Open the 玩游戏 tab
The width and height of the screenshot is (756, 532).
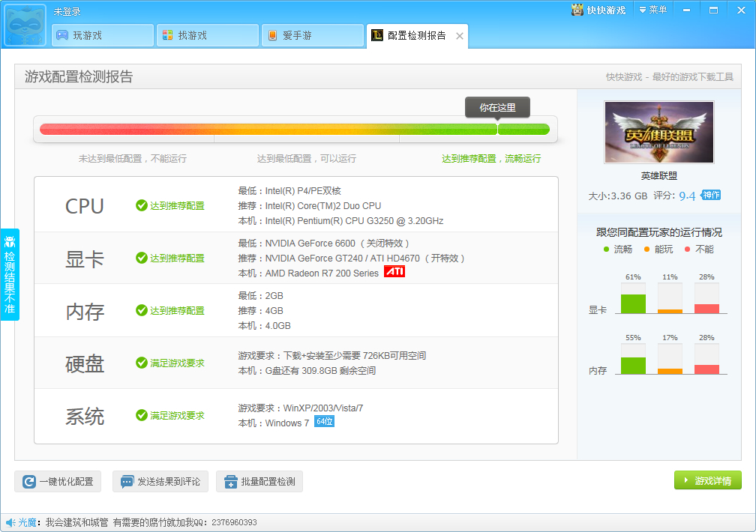(x=103, y=35)
